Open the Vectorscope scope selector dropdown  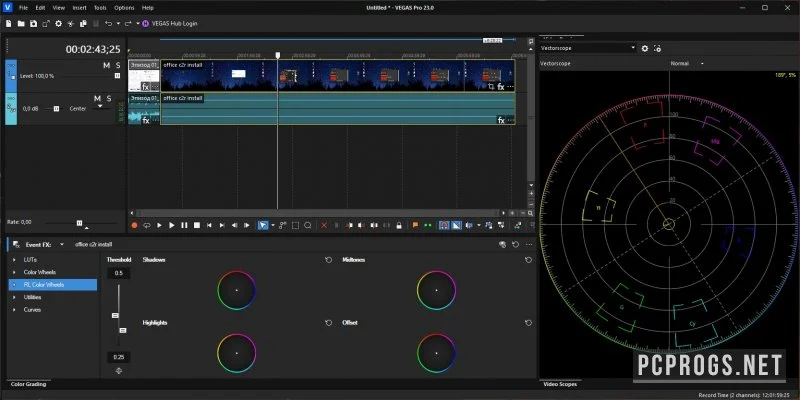(588, 48)
